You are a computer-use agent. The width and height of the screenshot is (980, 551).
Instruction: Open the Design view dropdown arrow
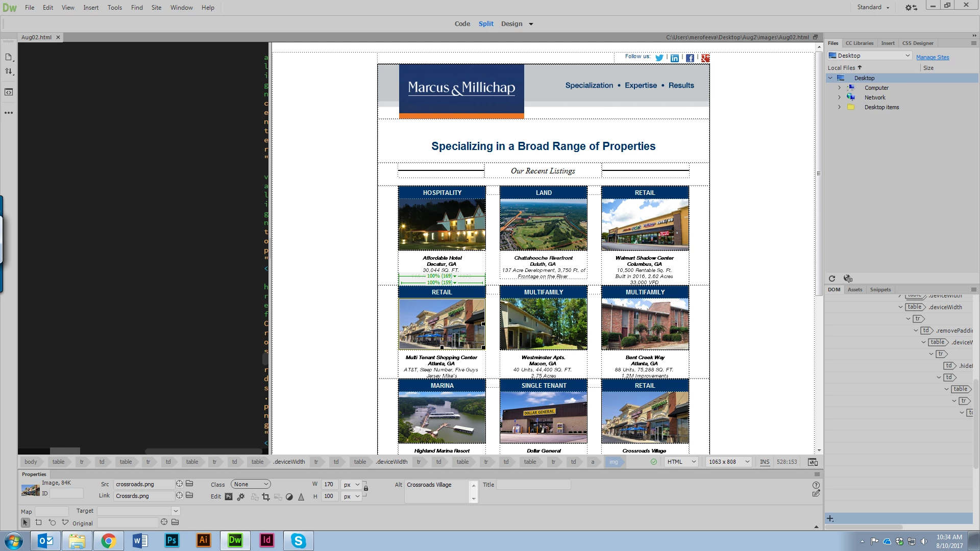coord(531,24)
